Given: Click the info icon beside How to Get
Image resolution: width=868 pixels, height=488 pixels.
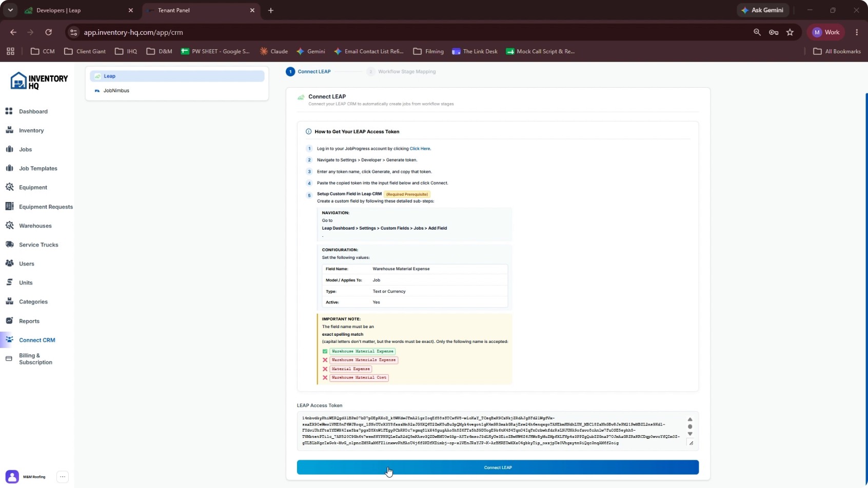Looking at the screenshot, I should [x=308, y=132].
